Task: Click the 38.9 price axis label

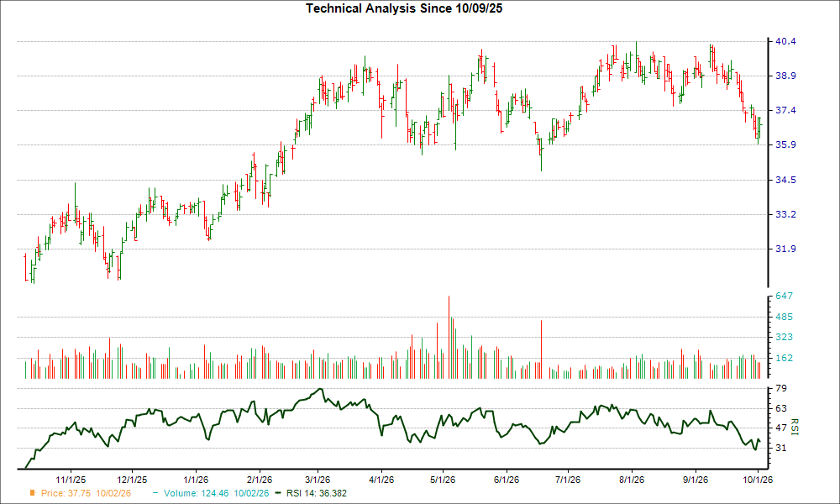Action: pyautogui.click(x=785, y=76)
